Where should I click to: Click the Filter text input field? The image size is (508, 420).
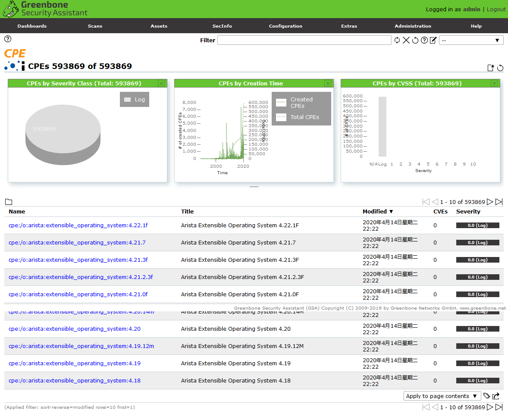(x=304, y=40)
